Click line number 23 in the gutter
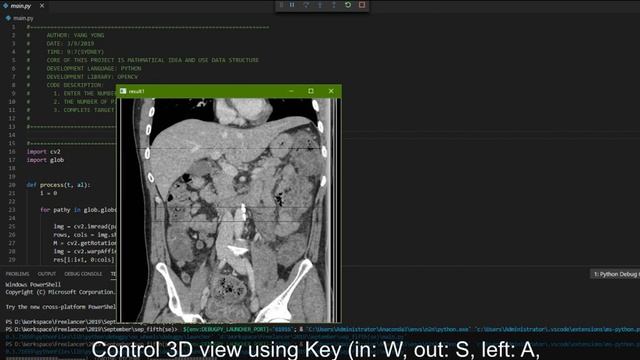 (12, 210)
